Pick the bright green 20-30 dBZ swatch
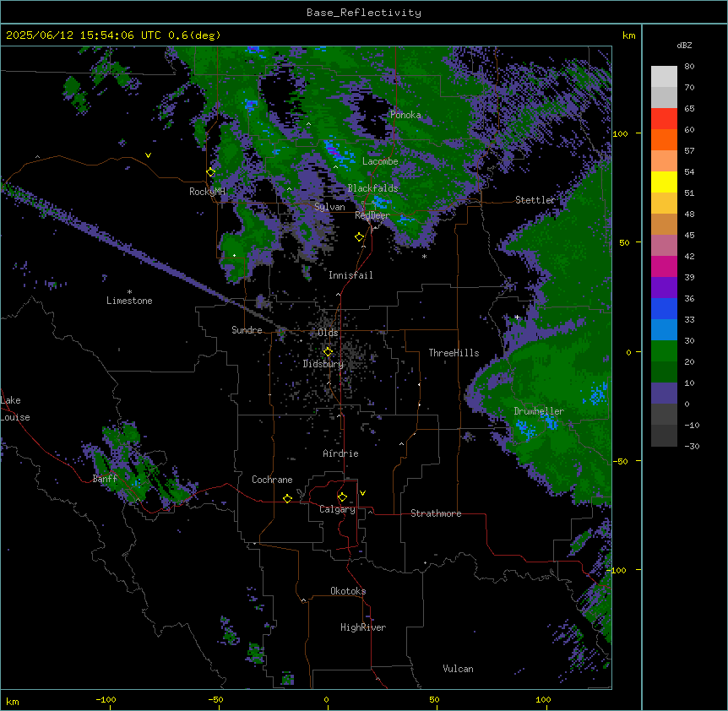The width and height of the screenshot is (728, 711). 664,351
